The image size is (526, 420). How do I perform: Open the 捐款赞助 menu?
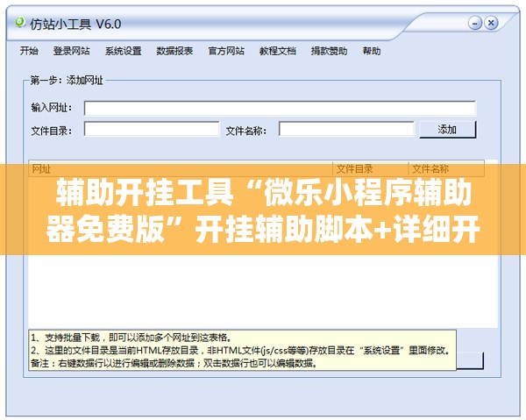click(329, 51)
